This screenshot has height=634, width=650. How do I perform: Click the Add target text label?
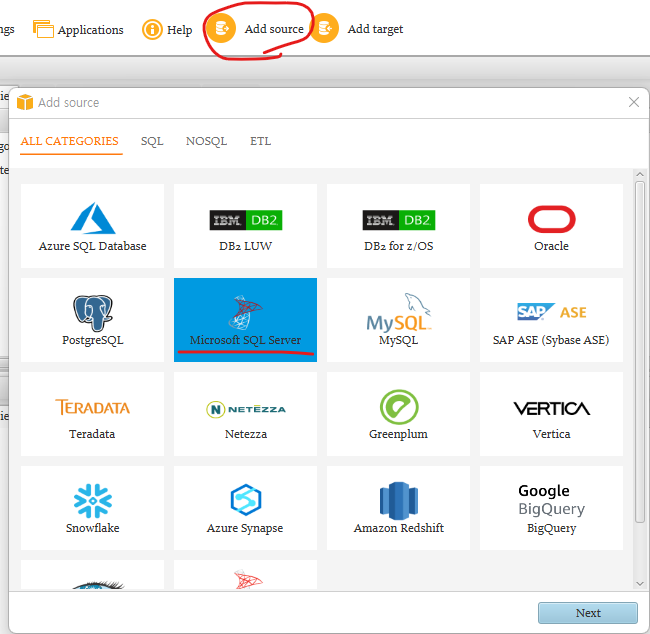click(x=375, y=29)
